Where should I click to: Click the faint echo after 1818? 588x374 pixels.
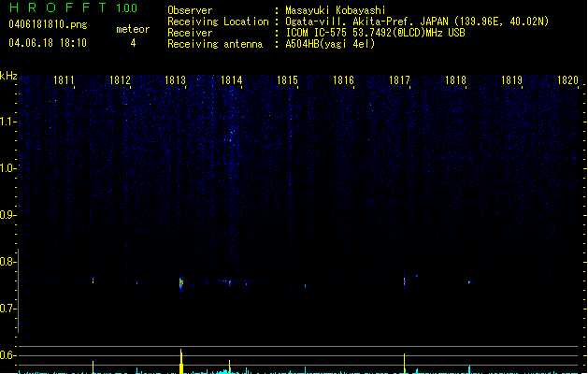[469, 282]
